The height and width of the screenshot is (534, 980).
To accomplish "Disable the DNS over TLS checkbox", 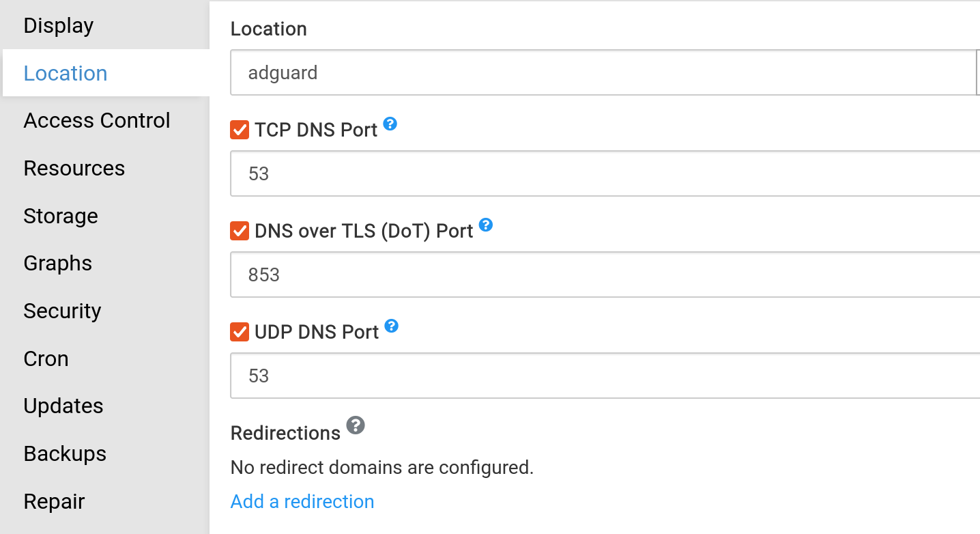I will tap(240, 231).
